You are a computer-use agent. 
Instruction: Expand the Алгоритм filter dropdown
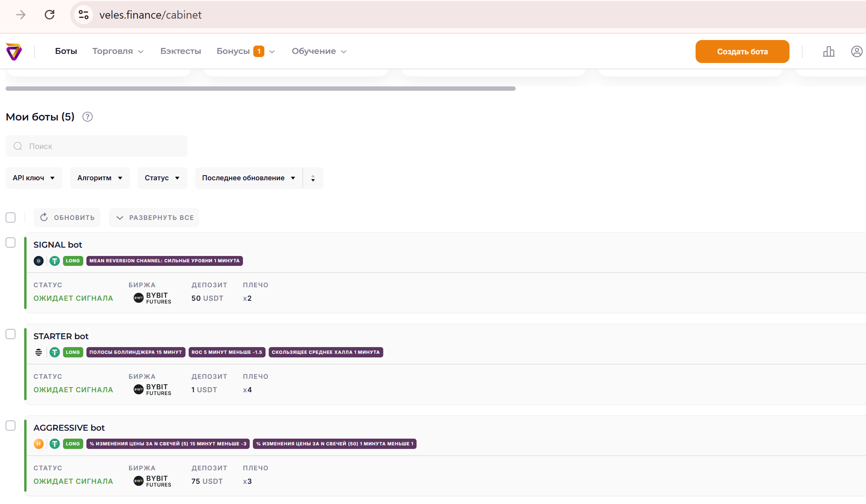pyautogui.click(x=100, y=178)
